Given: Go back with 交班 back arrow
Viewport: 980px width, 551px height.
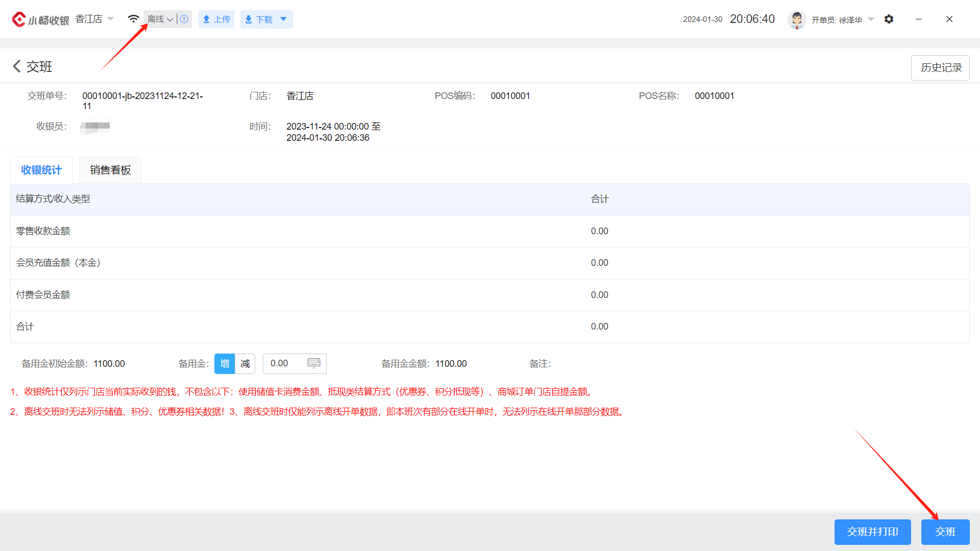Looking at the screenshot, I should 17,66.
